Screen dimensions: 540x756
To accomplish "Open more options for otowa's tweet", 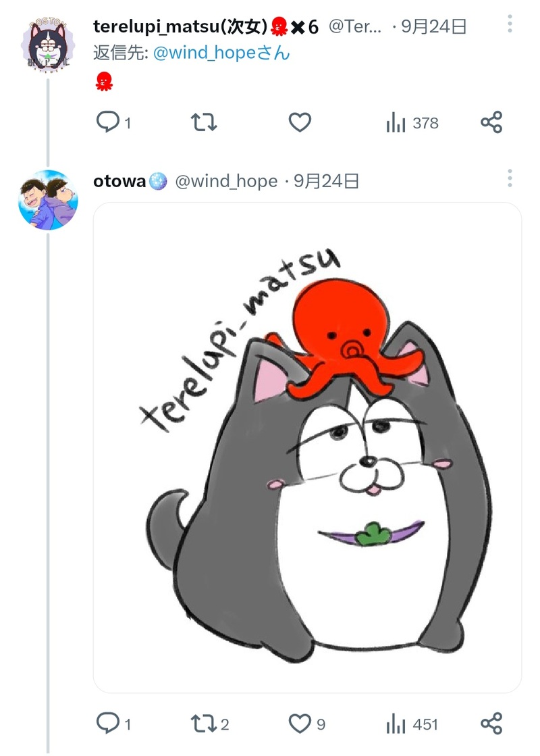I will 510,179.
